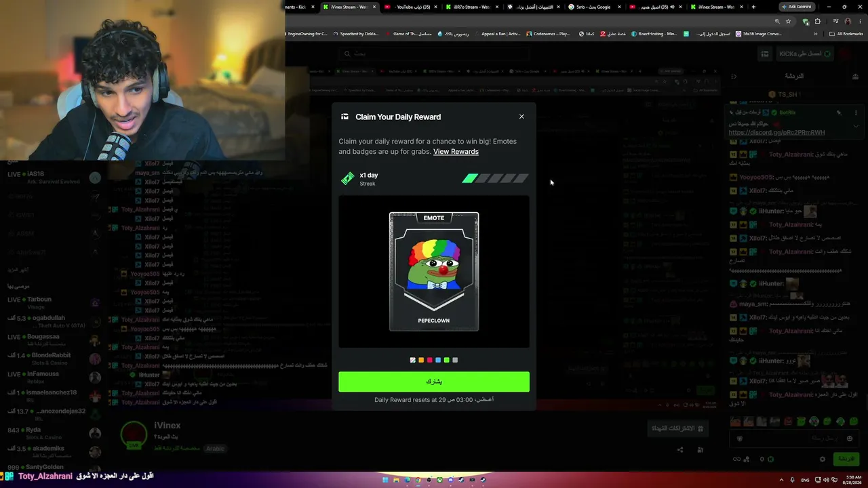Screen dimensions: 868x488
Task: Click the green participate button in the dialog
Action: pyautogui.click(x=434, y=382)
